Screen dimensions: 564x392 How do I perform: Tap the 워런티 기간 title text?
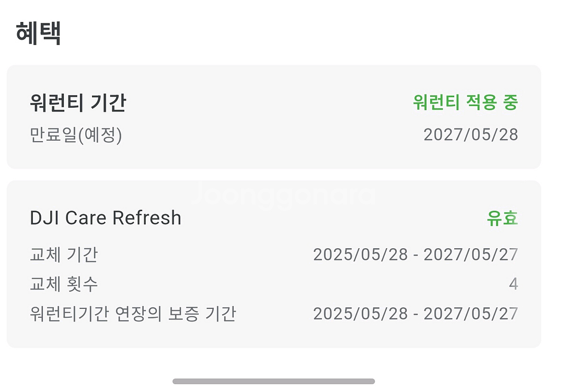pyautogui.click(x=78, y=103)
